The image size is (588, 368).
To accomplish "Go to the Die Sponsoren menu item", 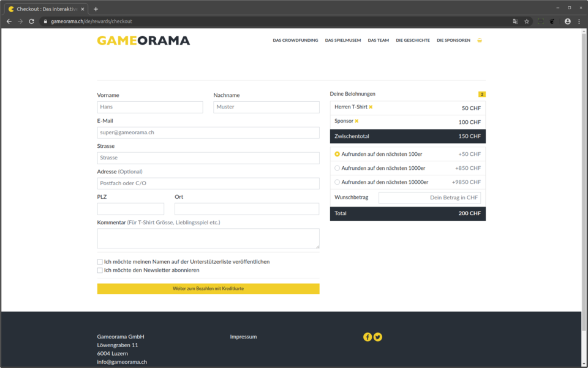I will click(x=453, y=40).
